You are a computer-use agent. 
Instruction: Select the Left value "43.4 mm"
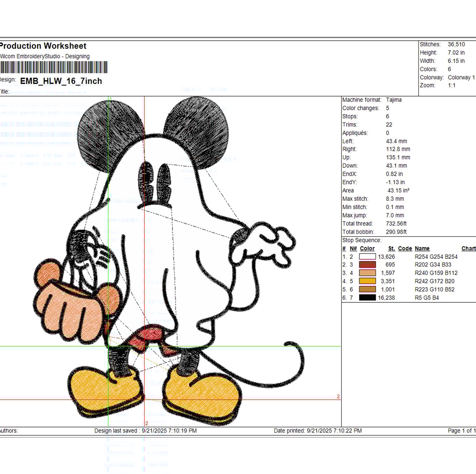396,141
